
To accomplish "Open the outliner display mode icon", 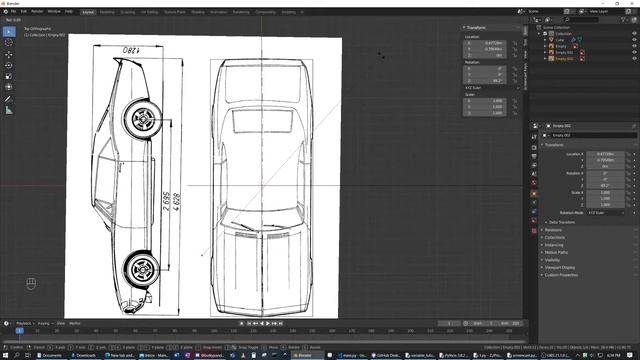I will 537,20.
